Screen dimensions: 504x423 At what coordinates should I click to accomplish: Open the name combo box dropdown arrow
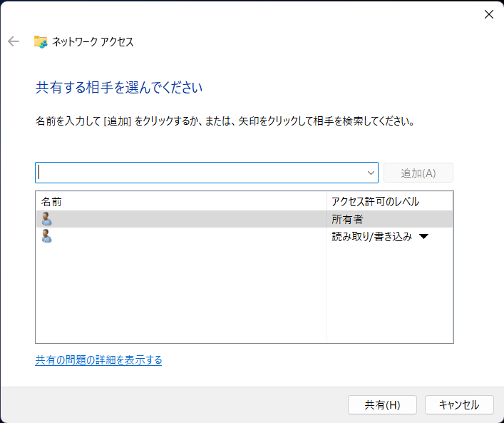(x=371, y=173)
